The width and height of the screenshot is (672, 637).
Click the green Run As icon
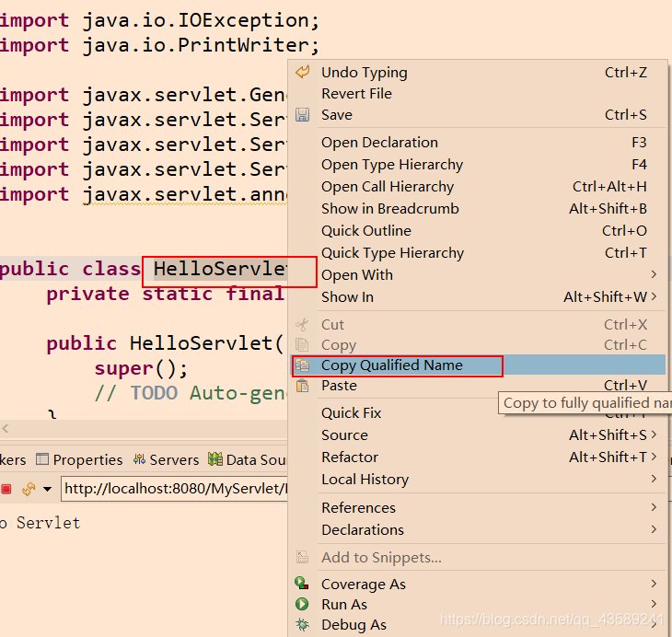coord(302,604)
